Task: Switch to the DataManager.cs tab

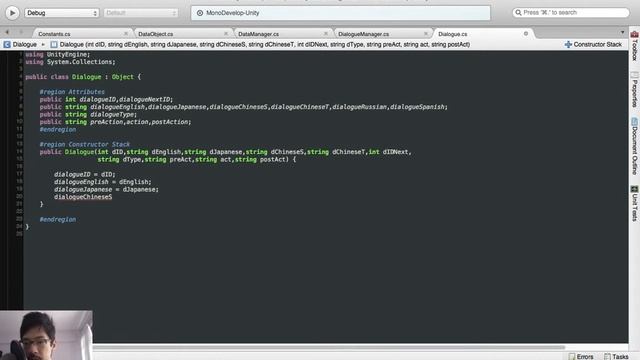Action: 258,34
